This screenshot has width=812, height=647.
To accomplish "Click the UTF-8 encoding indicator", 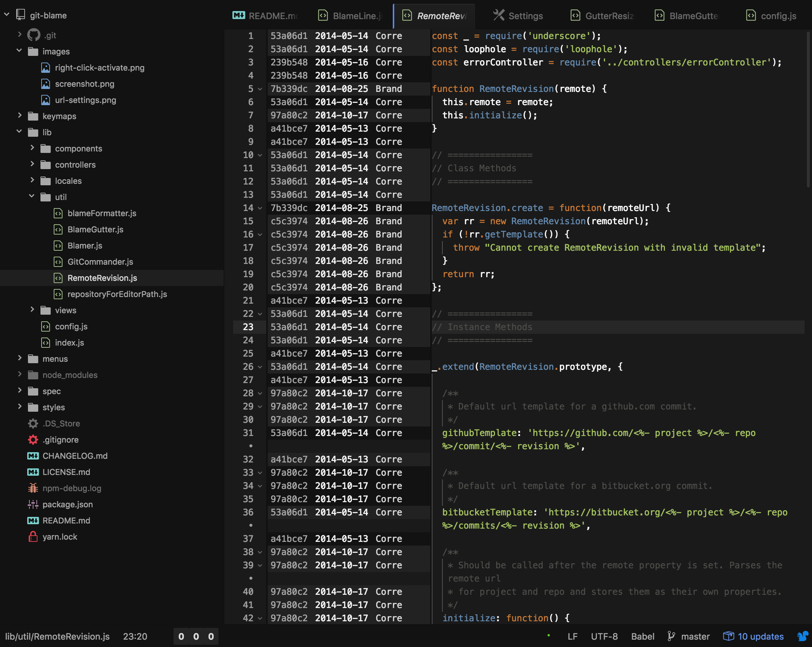I will click(x=605, y=635).
